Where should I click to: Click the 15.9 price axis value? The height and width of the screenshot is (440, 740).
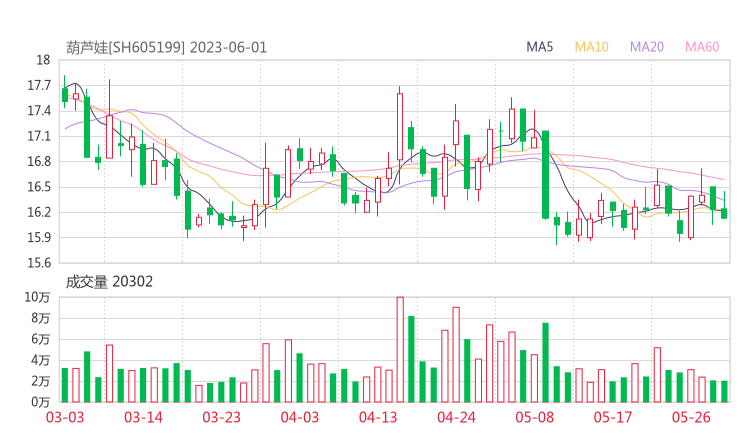coord(39,237)
